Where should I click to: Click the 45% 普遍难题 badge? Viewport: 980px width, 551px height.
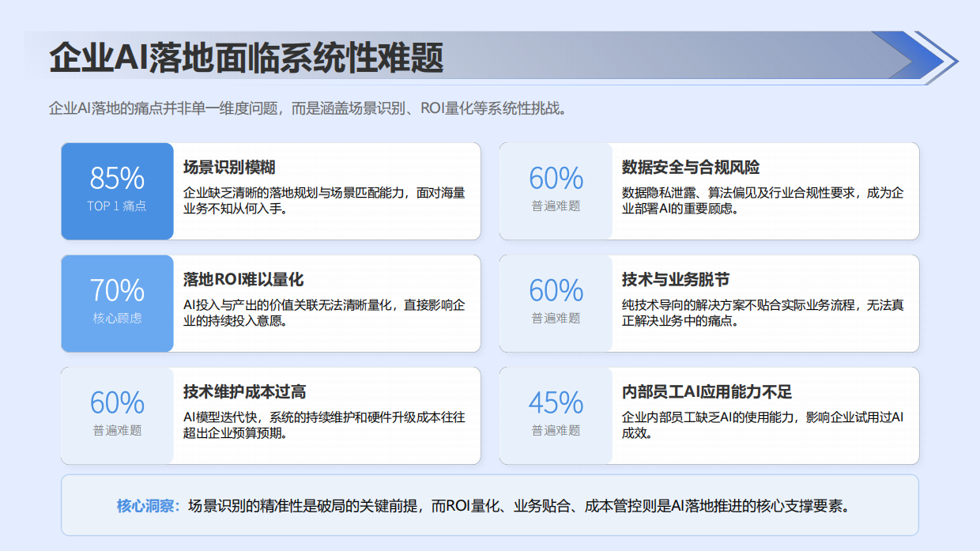[x=556, y=415]
